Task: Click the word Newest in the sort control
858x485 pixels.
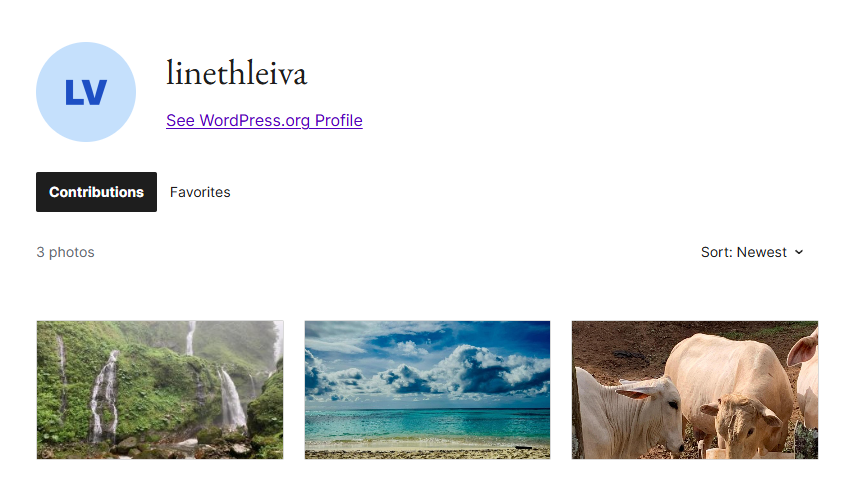Action: click(x=762, y=252)
